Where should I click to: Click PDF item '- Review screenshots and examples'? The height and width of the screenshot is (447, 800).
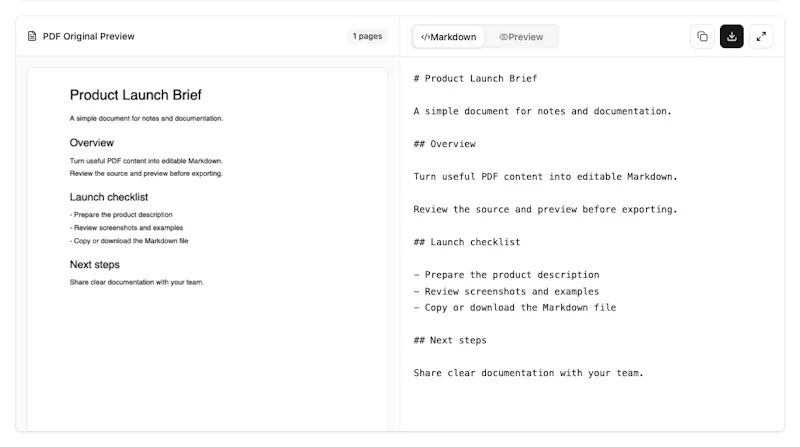point(127,228)
